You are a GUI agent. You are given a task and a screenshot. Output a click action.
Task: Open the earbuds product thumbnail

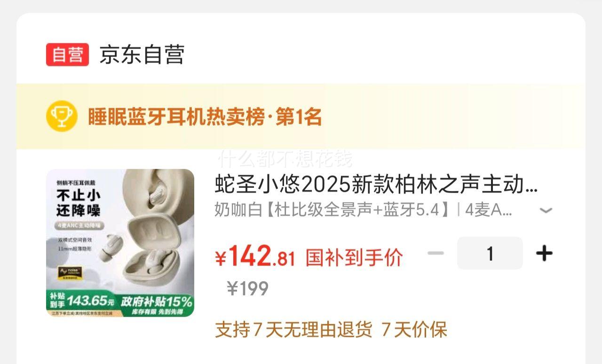[x=120, y=243]
